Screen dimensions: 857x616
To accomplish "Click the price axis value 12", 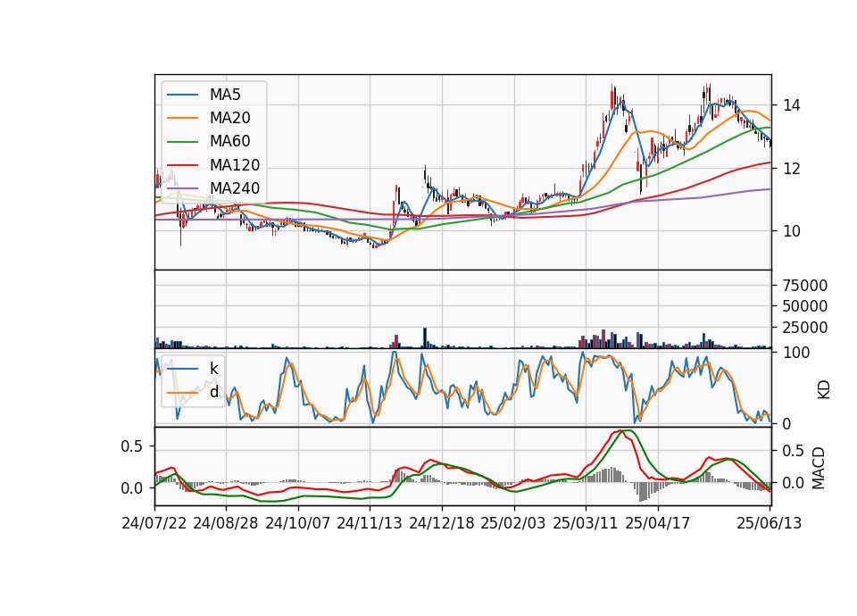I will point(792,169).
